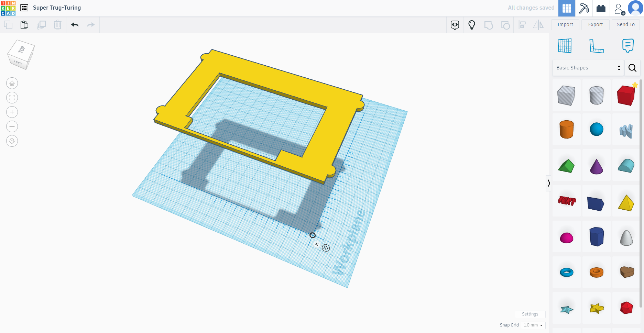Activate the Mirror/Flip tool

click(538, 25)
